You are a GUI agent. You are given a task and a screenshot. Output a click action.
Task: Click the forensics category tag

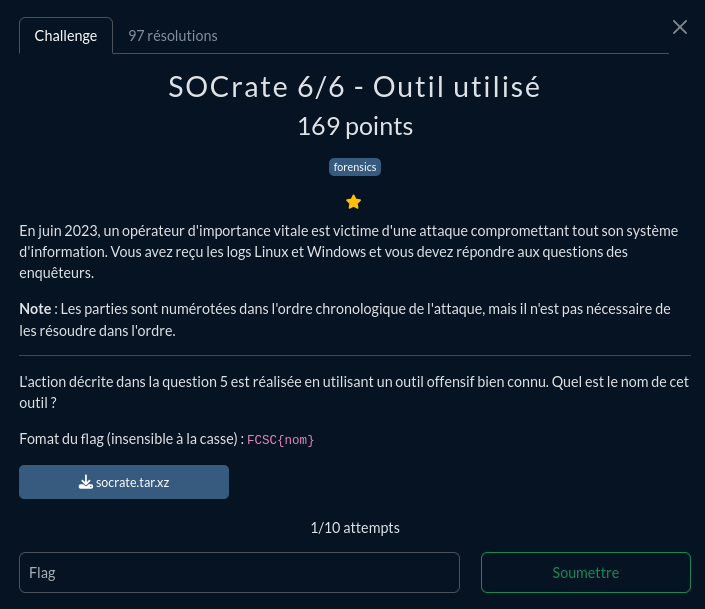tap(355, 167)
